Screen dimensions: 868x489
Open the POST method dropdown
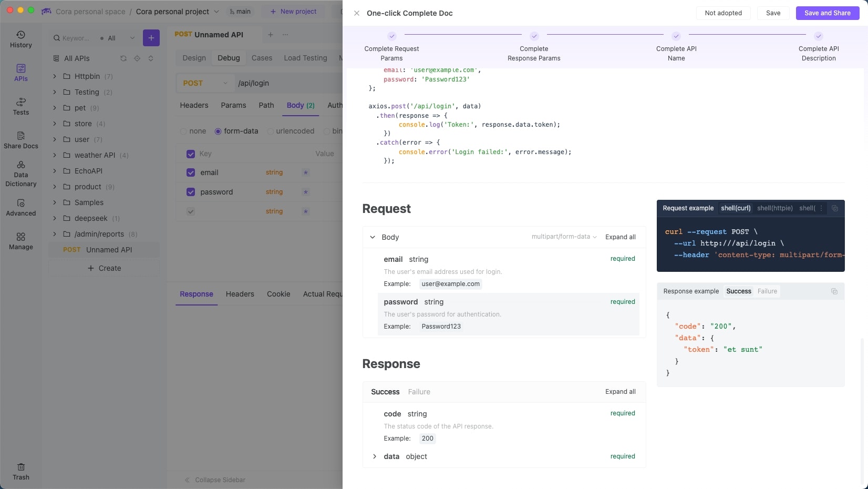pyautogui.click(x=205, y=83)
